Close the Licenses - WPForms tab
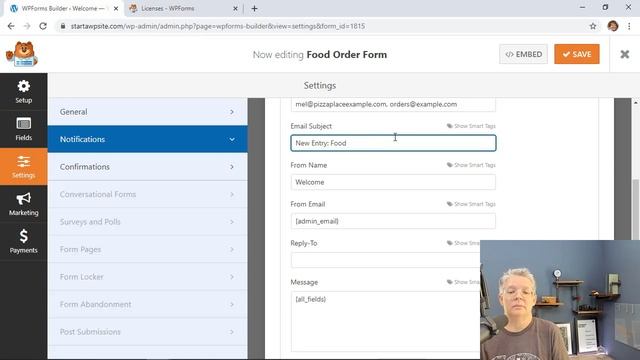The image size is (640, 360). point(235,8)
